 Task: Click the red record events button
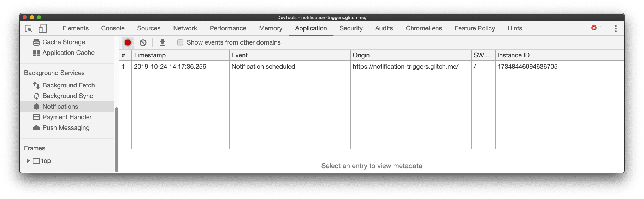pos(128,42)
